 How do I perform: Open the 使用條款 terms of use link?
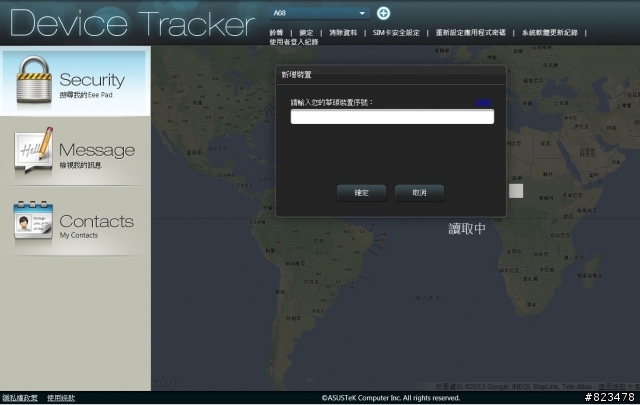coord(61,398)
